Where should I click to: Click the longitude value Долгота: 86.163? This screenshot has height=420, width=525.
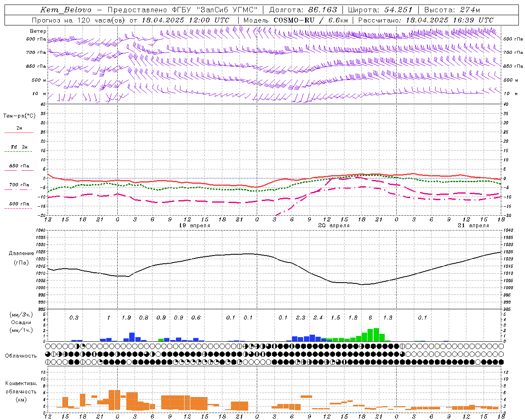click(x=303, y=10)
